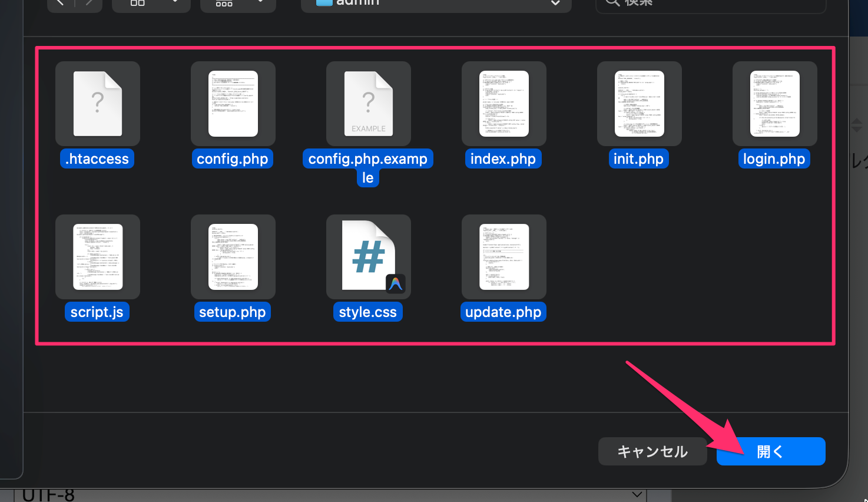The height and width of the screenshot is (502, 868).
Task: Click the update.php filename label
Action: coord(503,312)
